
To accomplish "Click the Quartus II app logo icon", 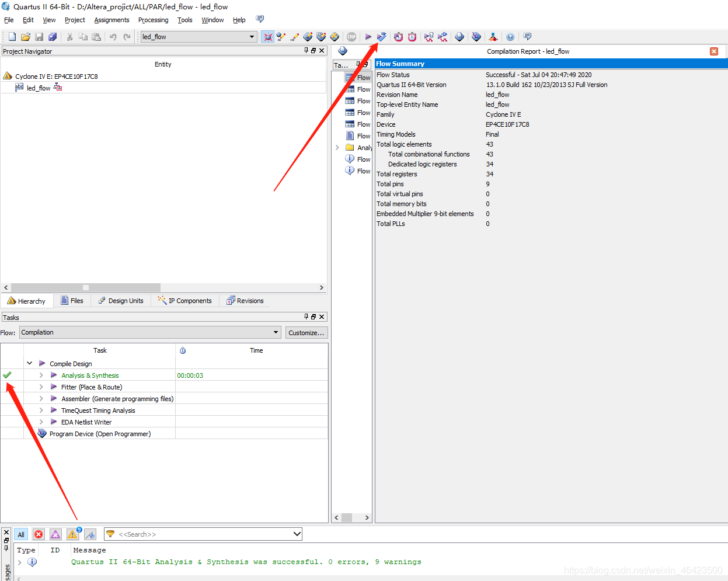I will pos(6,6).
